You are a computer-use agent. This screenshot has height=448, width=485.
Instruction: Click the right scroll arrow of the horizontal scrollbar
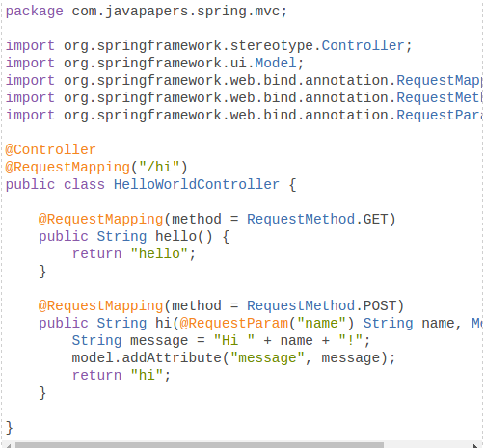476,445
